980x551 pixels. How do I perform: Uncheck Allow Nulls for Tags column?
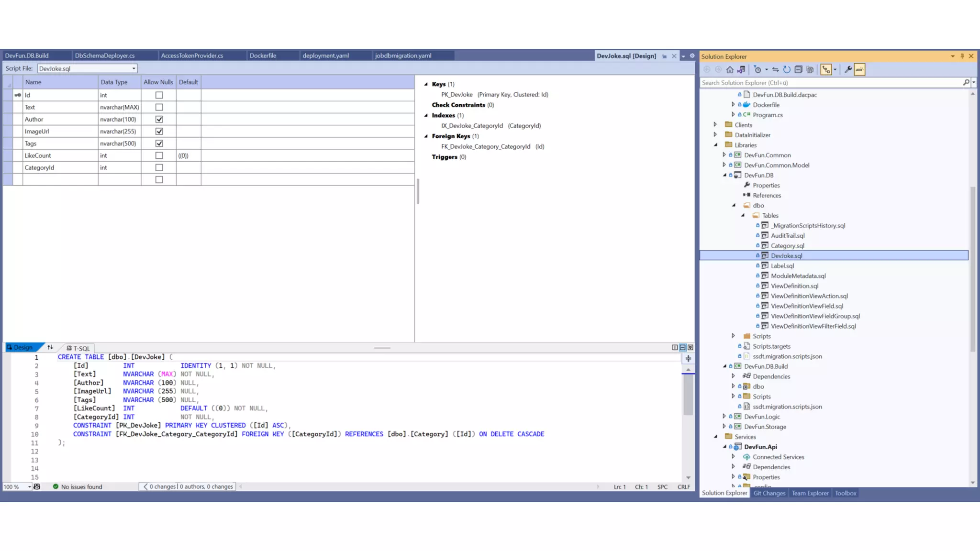(x=159, y=143)
